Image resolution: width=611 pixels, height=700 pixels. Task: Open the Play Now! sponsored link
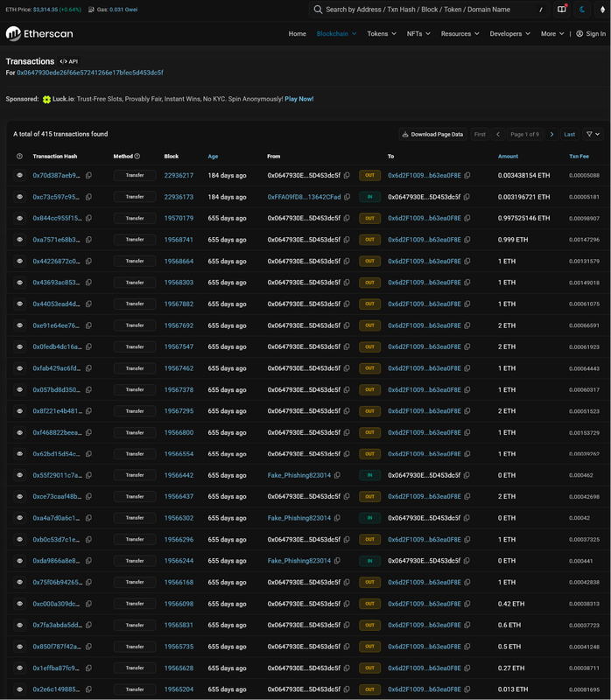(x=299, y=99)
